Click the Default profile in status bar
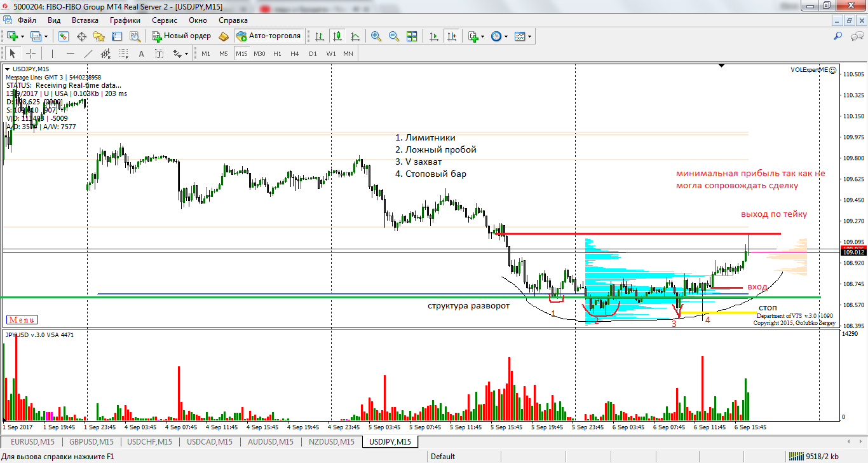Viewport: 868px width, 463px height. click(x=443, y=456)
